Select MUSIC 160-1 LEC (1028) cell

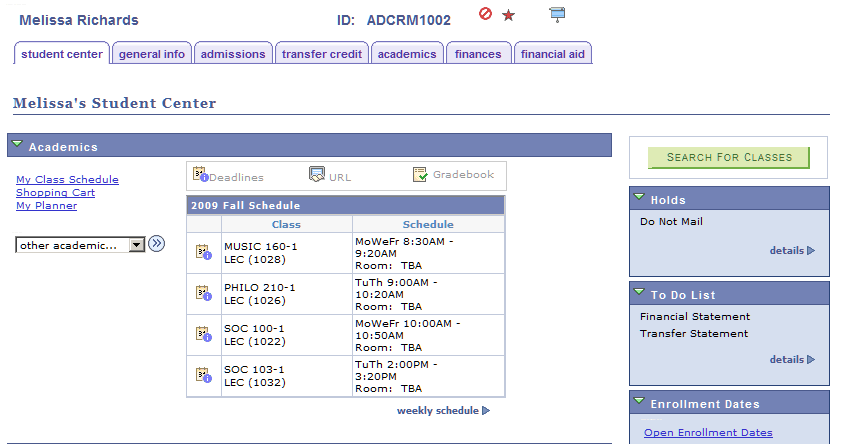coord(287,253)
